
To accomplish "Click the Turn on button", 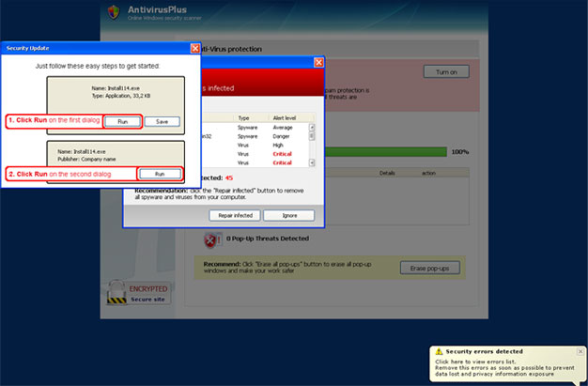I will (446, 72).
